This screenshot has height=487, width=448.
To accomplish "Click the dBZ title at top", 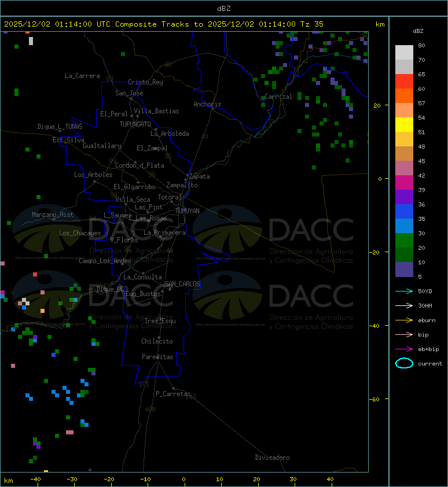I will (x=224, y=9).
